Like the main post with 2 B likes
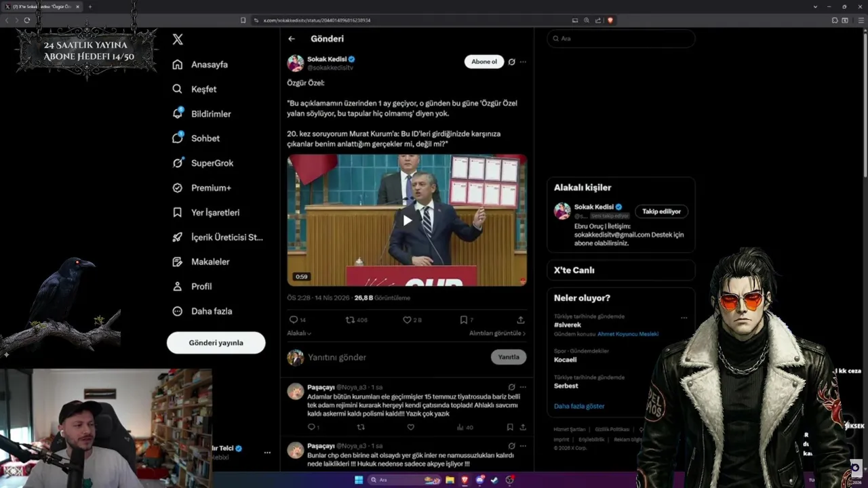Image resolution: width=868 pixels, height=488 pixels. click(x=412, y=320)
